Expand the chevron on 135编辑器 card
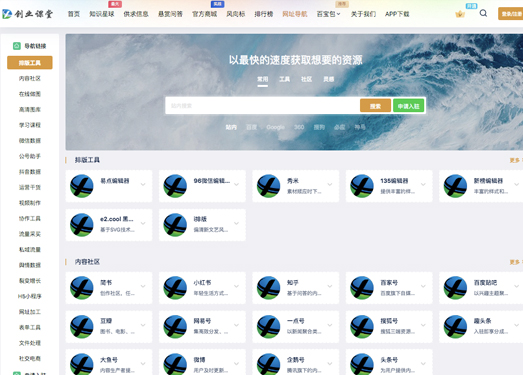 (423, 184)
